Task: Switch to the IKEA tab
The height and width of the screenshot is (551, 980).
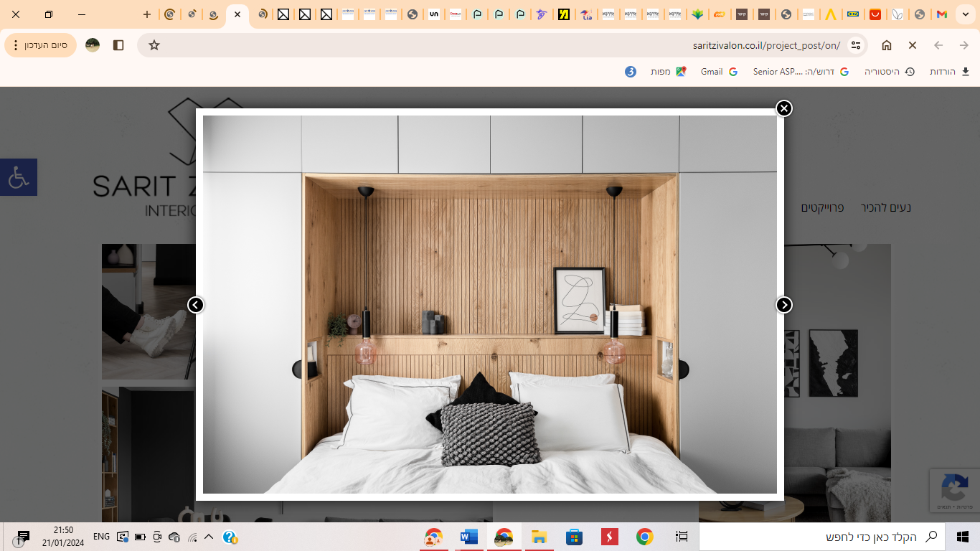Action: coord(853,14)
